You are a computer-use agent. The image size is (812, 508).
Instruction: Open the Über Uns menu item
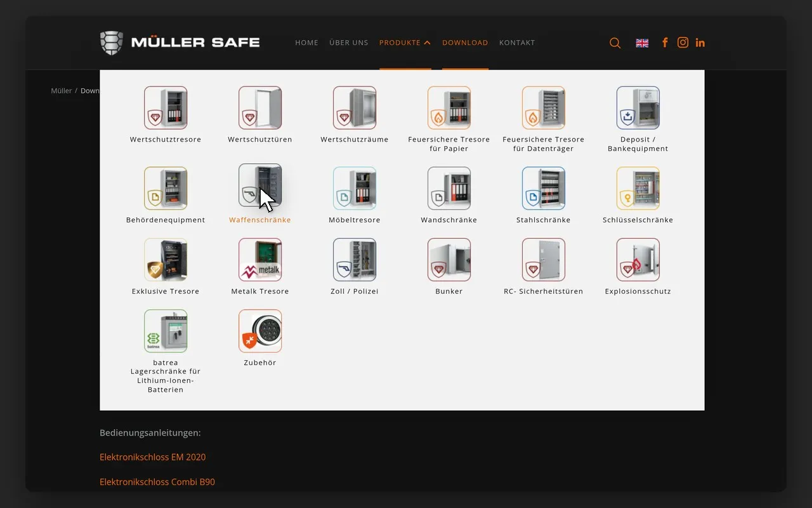pyautogui.click(x=349, y=43)
